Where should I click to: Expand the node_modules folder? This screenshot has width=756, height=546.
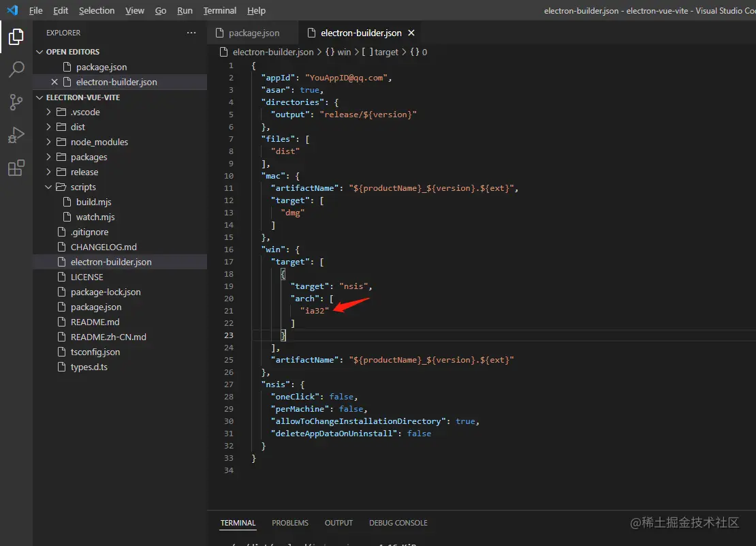click(x=120, y=142)
